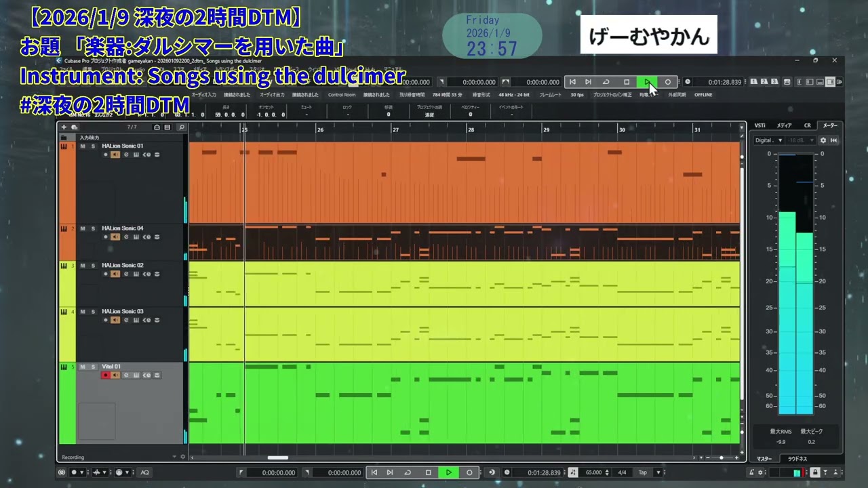Toggle monitor on HALion Sonic 01 track
868x488 pixels.
pos(115,155)
